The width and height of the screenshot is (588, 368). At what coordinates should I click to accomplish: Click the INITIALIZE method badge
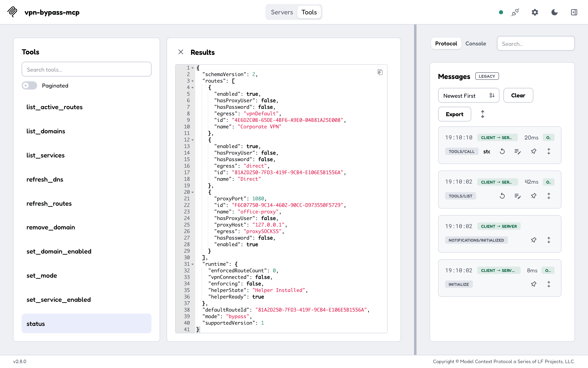tap(459, 284)
